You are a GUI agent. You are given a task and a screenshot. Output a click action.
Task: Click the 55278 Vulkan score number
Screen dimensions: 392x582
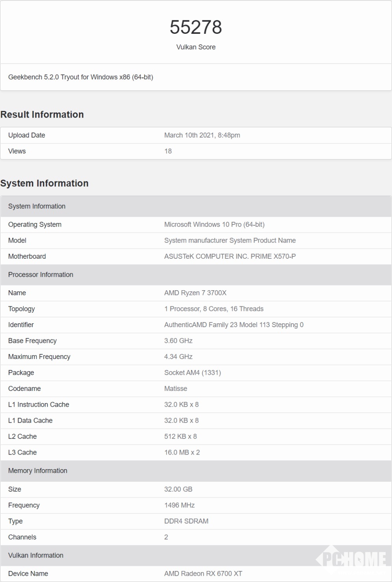point(196,28)
